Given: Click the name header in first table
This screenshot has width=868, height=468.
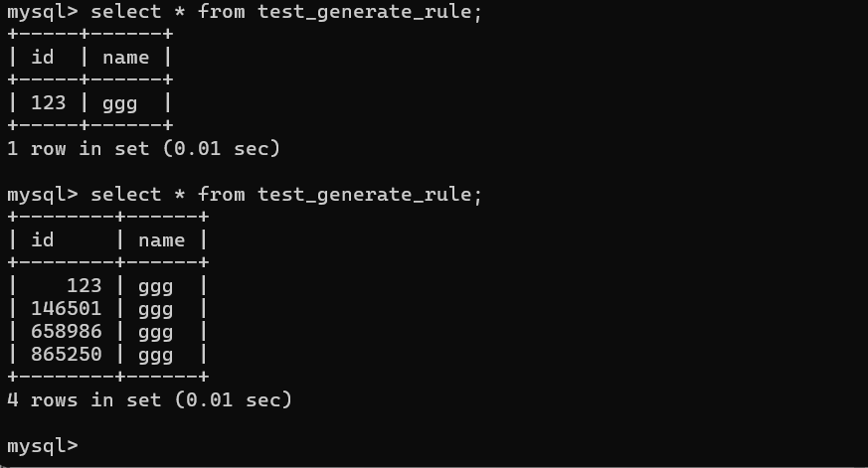Looking at the screenshot, I should pos(125,58).
